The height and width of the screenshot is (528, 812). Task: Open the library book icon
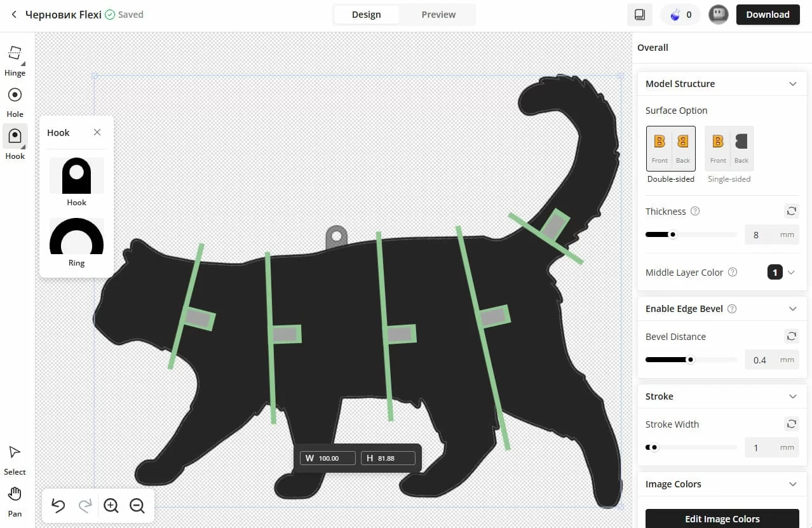pos(640,15)
